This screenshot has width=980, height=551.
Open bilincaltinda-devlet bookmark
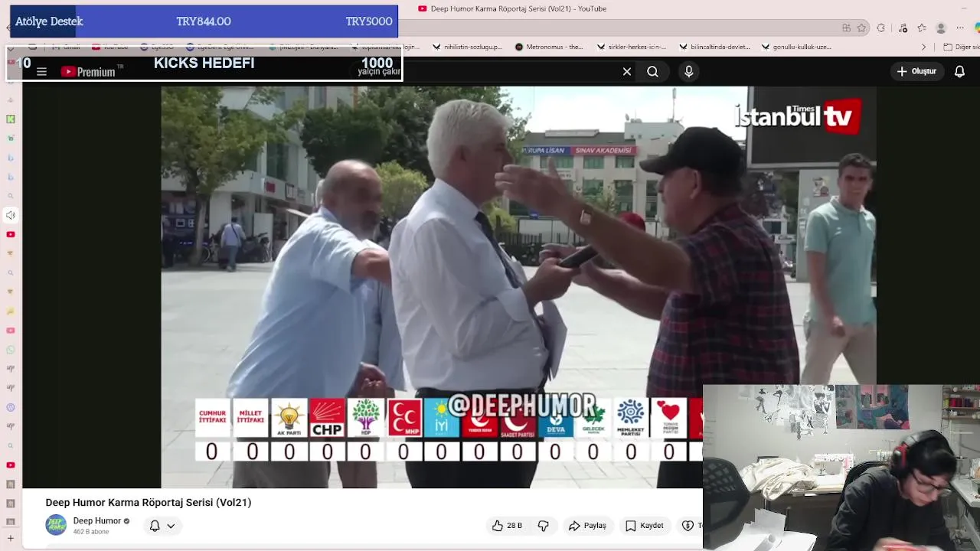(715, 47)
